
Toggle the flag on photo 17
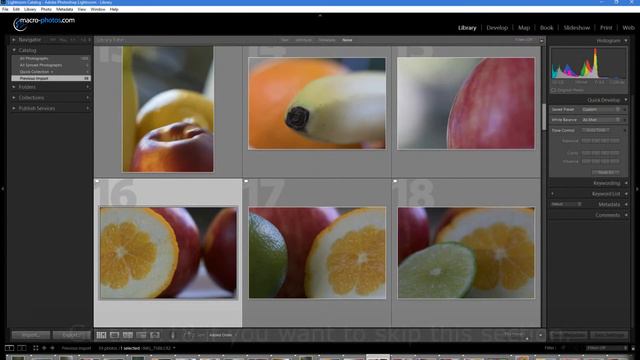(x=246, y=181)
